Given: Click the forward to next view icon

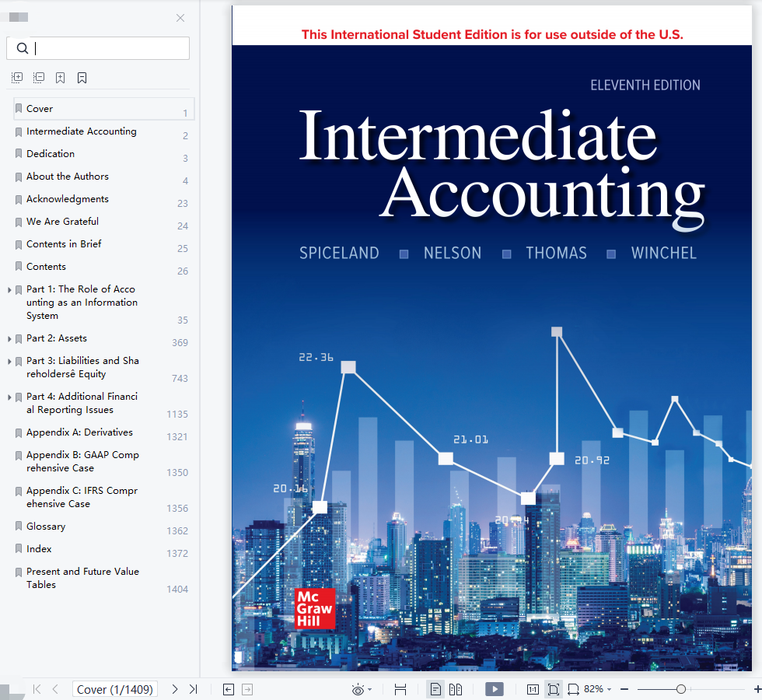Looking at the screenshot, I should point(247,689).
